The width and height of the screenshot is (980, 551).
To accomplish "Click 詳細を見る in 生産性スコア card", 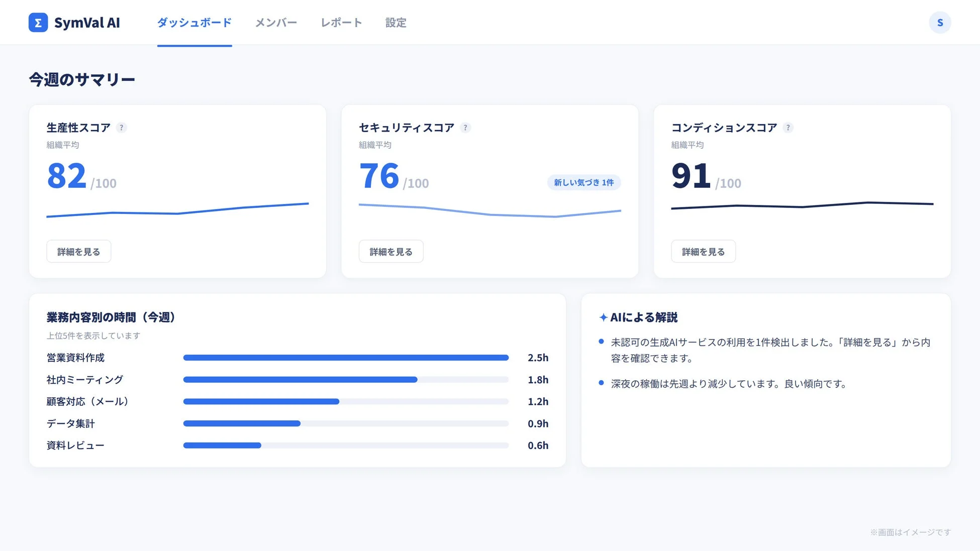I will tap(79, 251).
